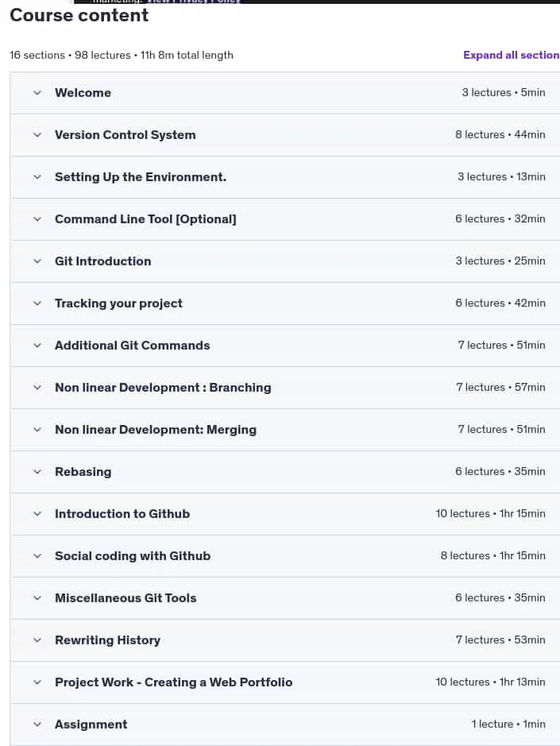Click Project Work - Creating a Web Portfolio title
The height and width of the screenshot is (746, 560).
tap(174, 682)
